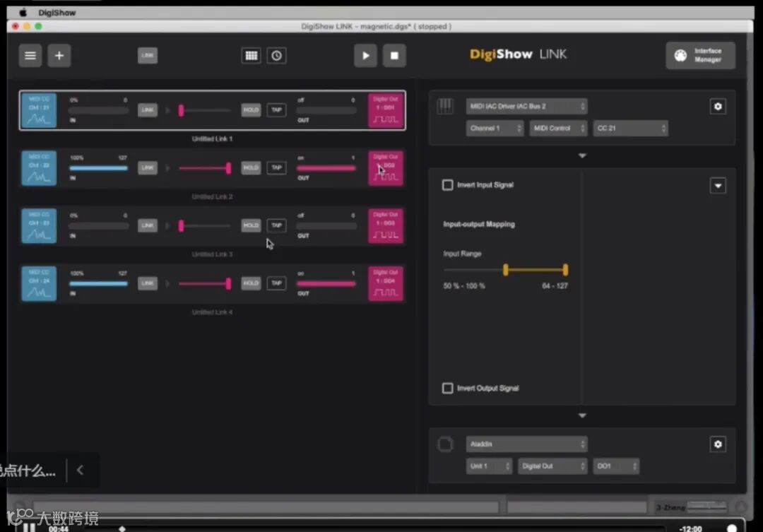763x532 pixels.
Task: Select Digital Out 1:DO2 output block
Action: [x=386, y=168]
